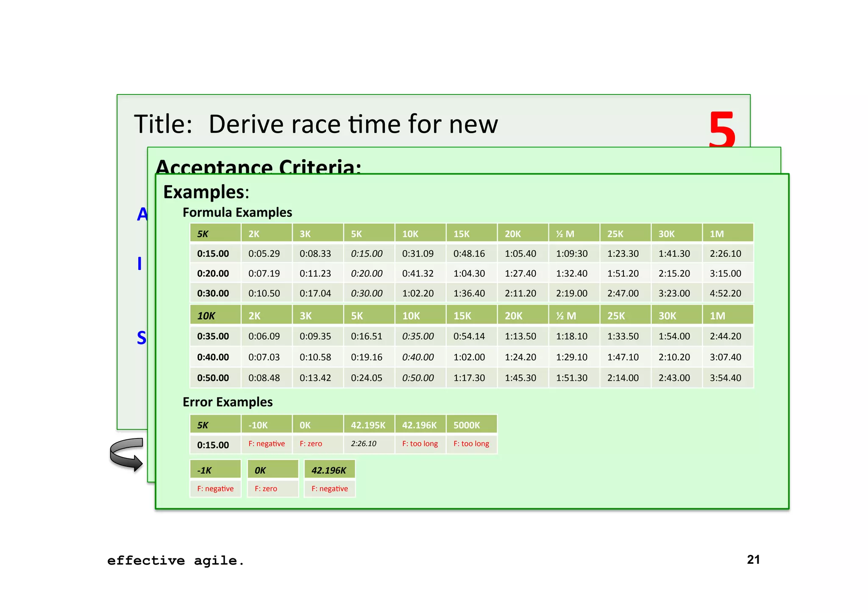Click cell 0:08.48
Screen dimensions: 868x613
(x=266, y=378)
